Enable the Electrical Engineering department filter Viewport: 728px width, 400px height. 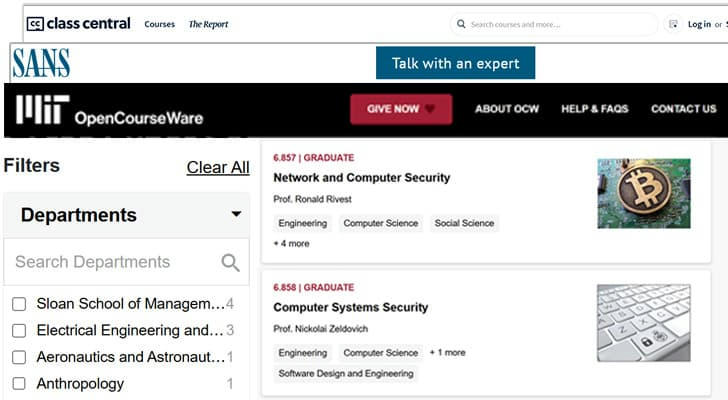(x=19, y=330)
